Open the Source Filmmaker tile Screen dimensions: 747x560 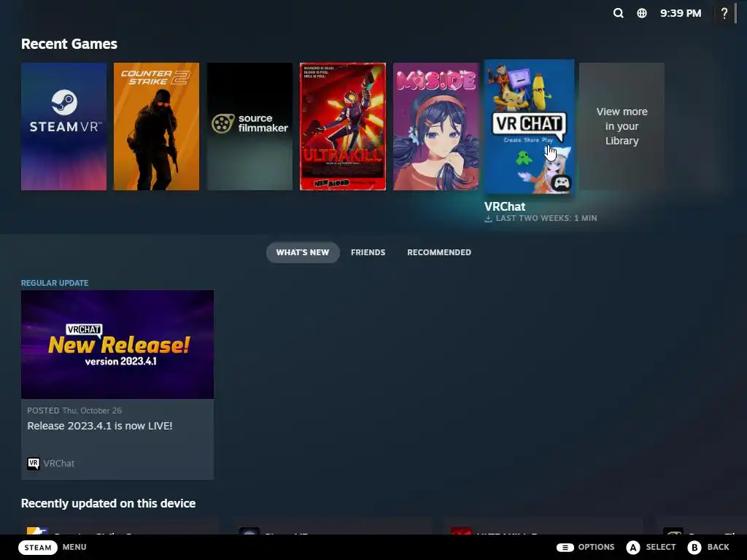coord(249,127)
